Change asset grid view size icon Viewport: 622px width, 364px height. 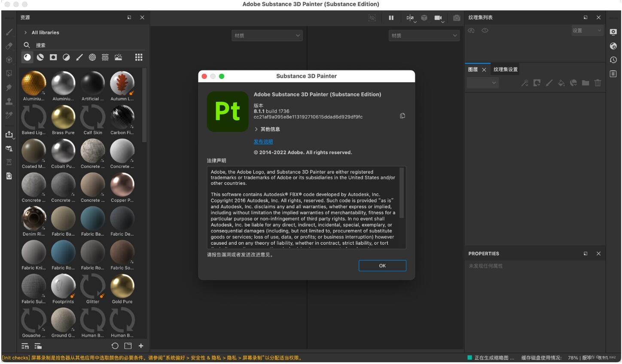coord(139,57)
